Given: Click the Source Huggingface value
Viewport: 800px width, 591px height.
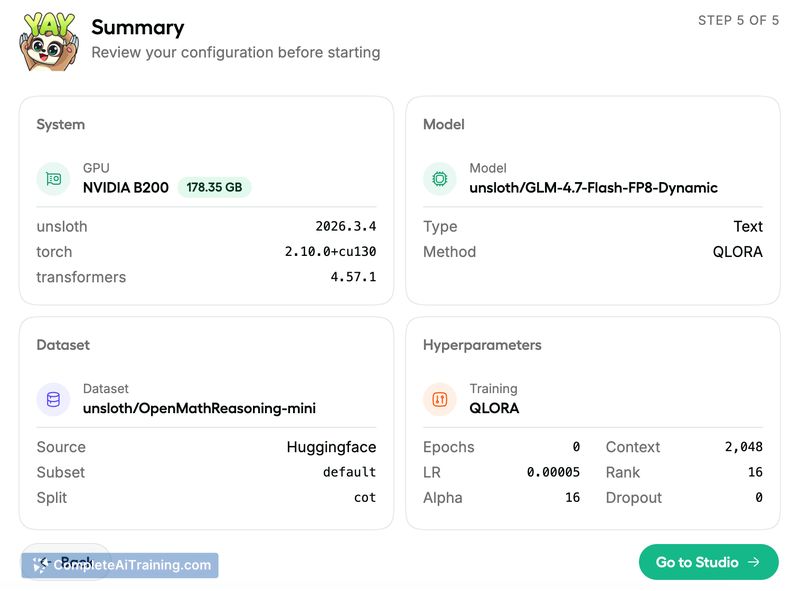Looking at the screenshot, I should tap(331, 447).
